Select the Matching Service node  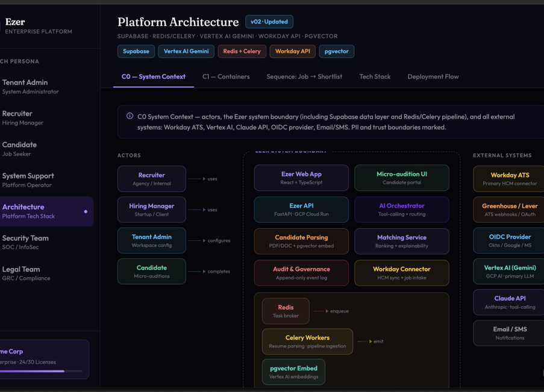(402, 241)
